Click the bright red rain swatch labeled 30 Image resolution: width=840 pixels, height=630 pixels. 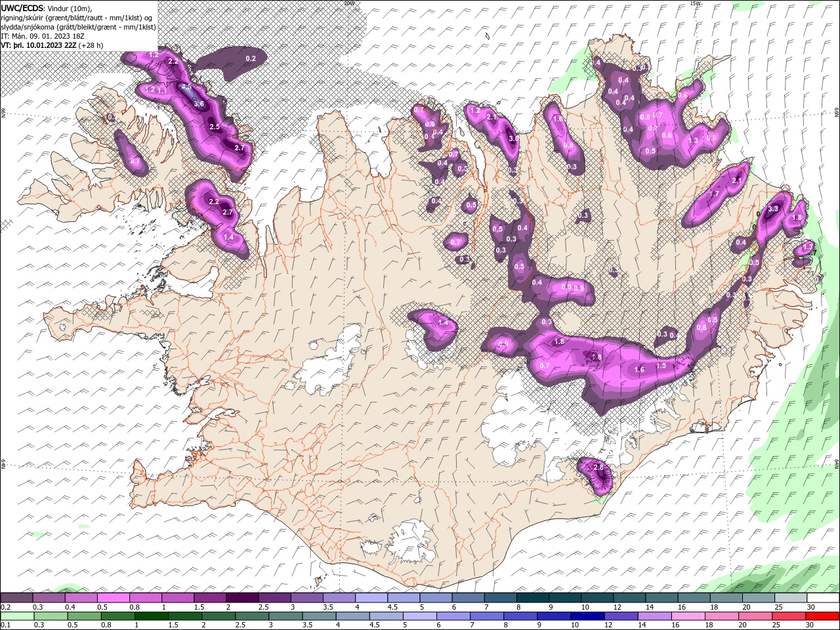coord(822,616)
